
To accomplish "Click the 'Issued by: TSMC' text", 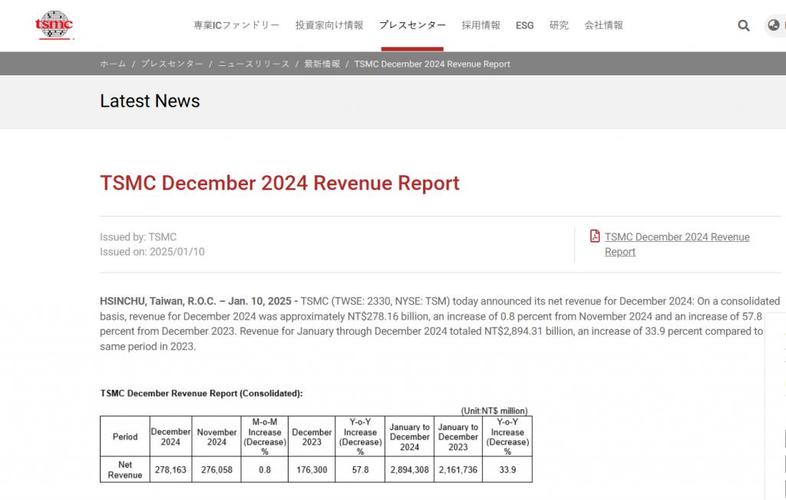I will pos(138,237).
